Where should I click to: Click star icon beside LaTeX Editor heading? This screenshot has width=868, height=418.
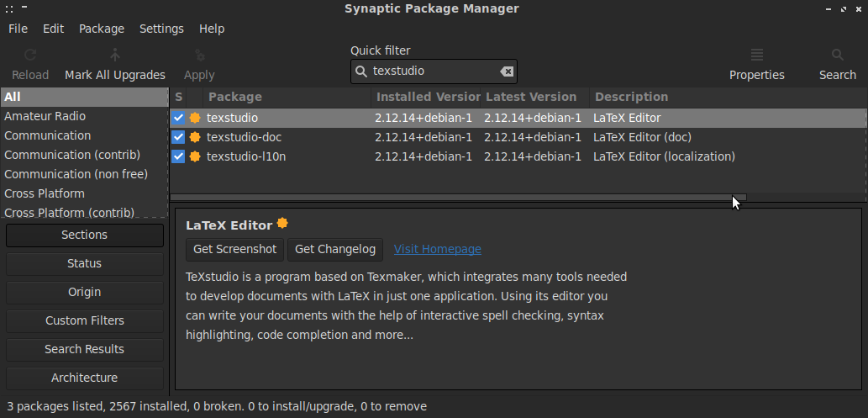(282, 224)
